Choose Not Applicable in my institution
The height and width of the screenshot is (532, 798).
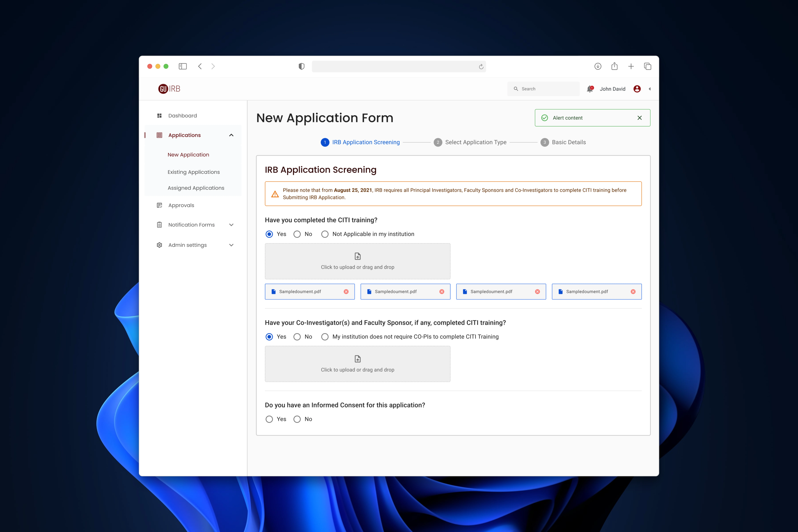325,234
